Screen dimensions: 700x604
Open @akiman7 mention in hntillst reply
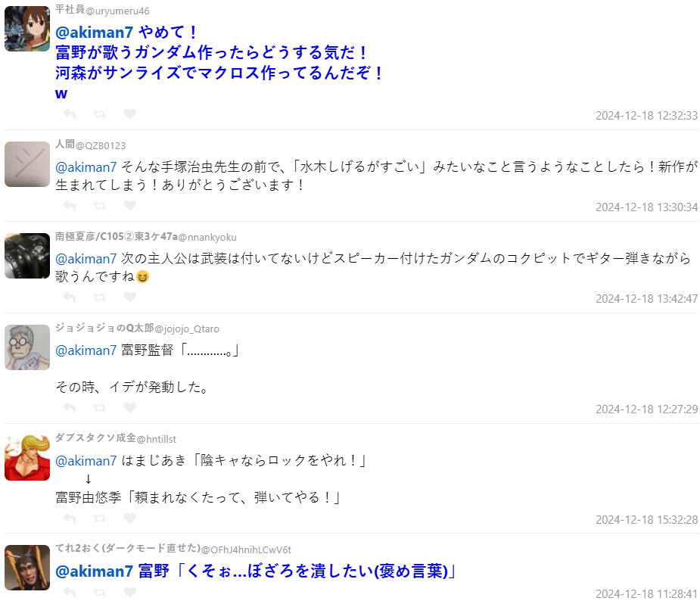tap(86, 460)
